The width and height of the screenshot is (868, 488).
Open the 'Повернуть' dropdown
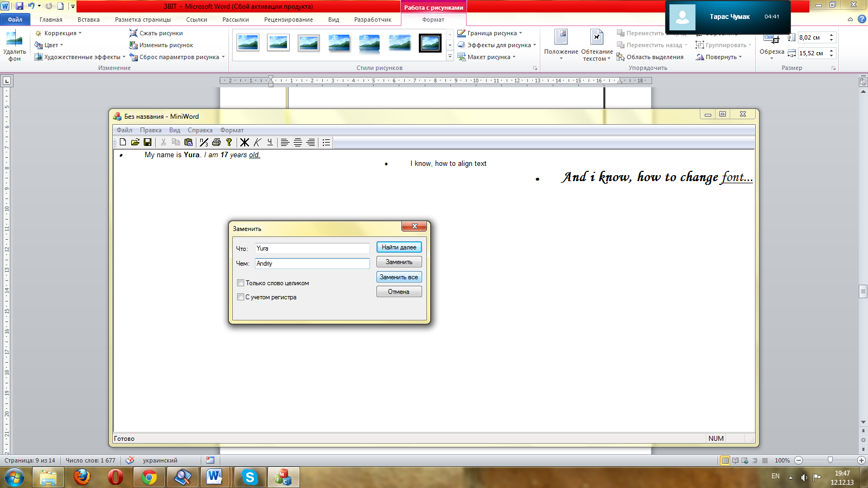[719, 57]
